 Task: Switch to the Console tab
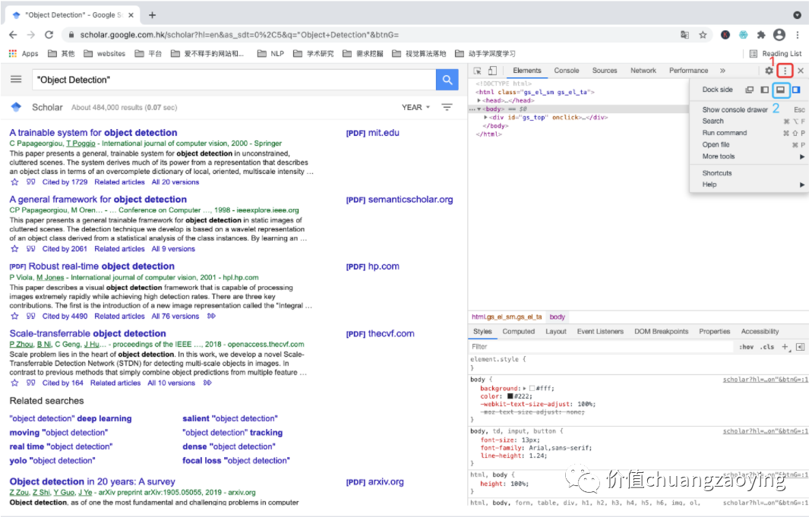(x=567, y=71)
